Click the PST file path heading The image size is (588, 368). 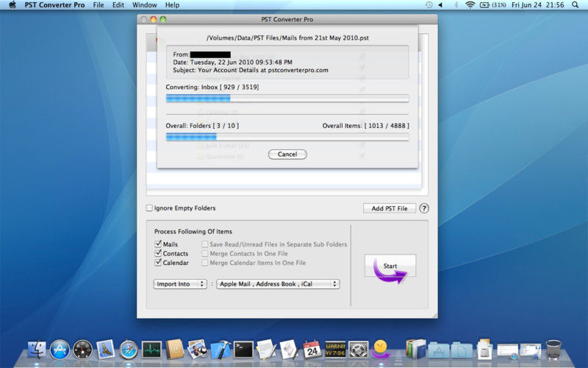[287, 38]
